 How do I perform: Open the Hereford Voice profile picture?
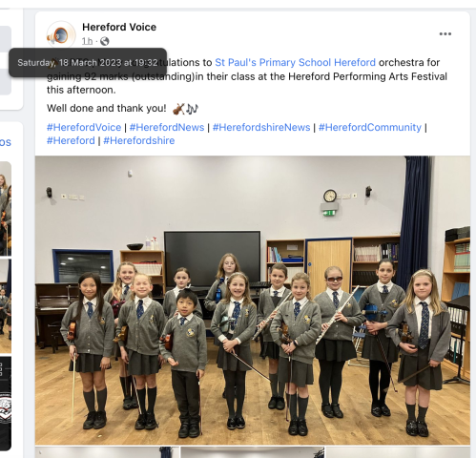[x=61, y=35]
